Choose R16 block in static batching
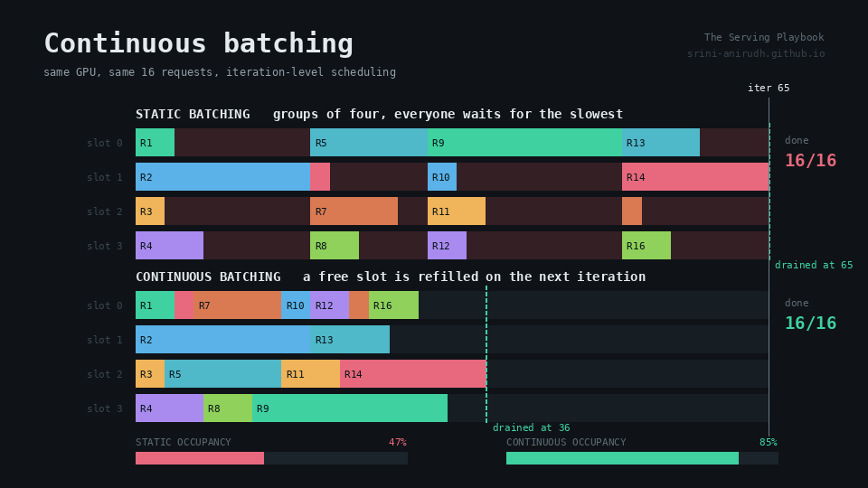This screenshot has height=488, width=868. pos(646,245)
